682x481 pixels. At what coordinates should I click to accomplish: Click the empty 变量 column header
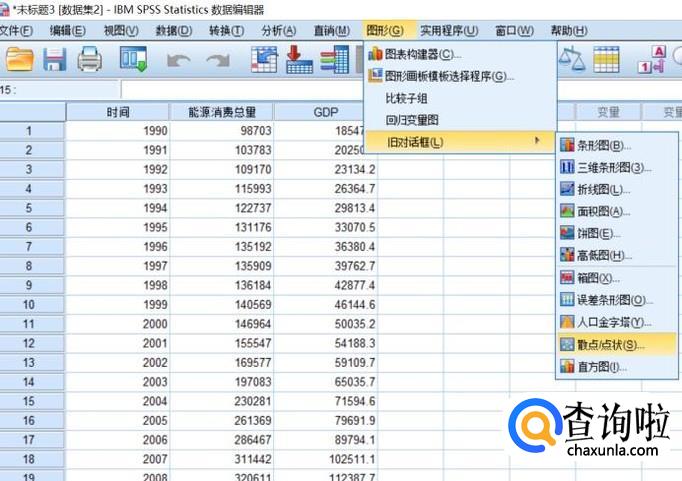[x=608, y=112]
